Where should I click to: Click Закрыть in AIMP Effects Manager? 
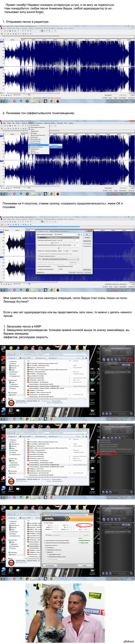(85, 565)
